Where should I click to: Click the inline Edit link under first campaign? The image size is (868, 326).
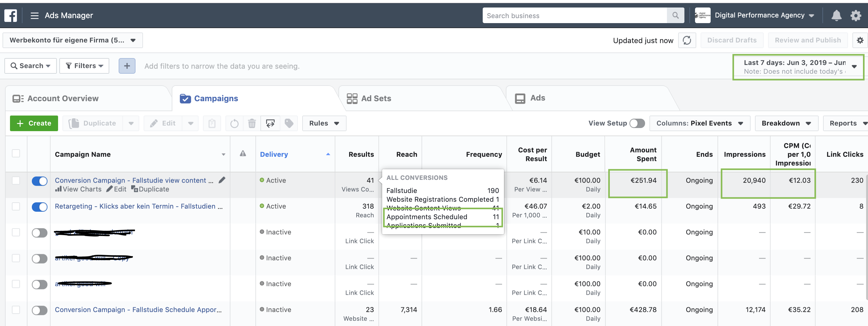116,190
